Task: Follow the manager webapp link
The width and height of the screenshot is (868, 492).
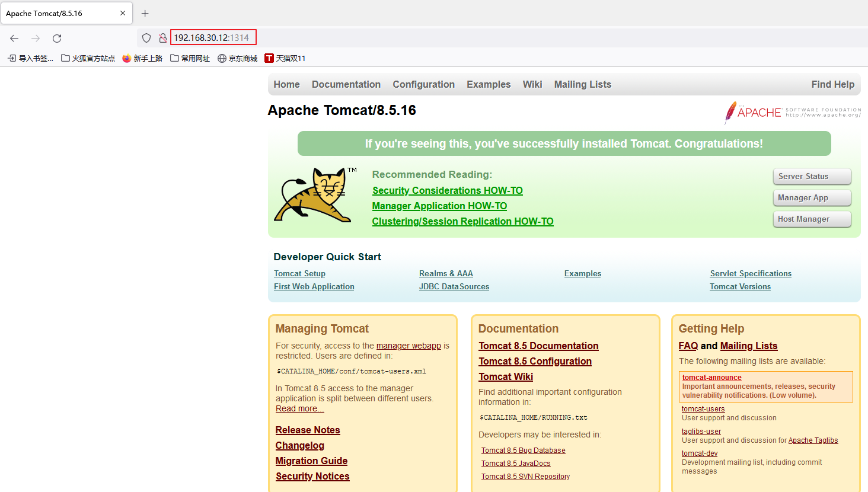Action: tap(409, 346)
